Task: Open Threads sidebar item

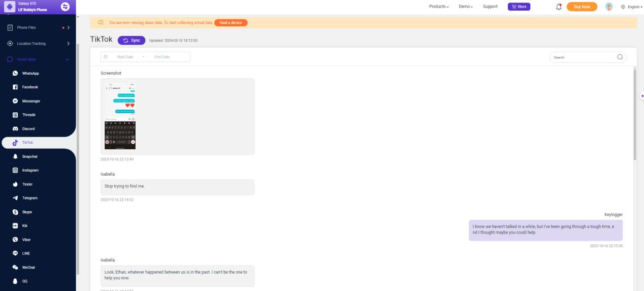Action: (28, 115)
